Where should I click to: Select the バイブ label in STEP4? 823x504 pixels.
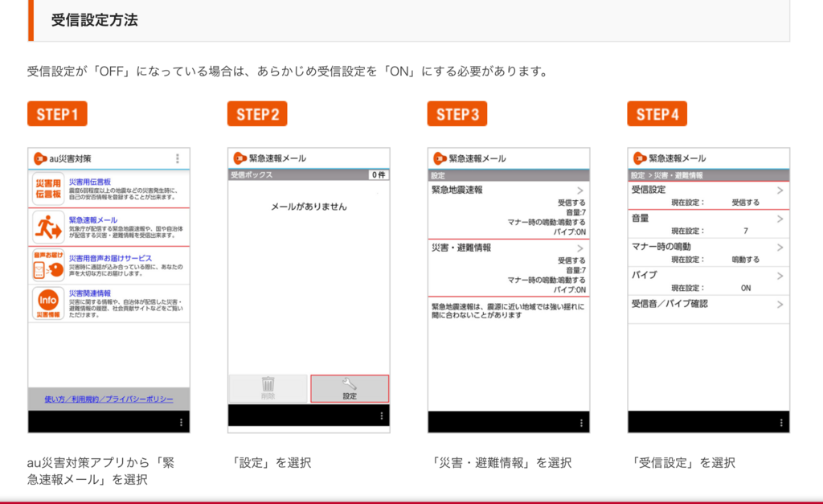tap(645, 275)
